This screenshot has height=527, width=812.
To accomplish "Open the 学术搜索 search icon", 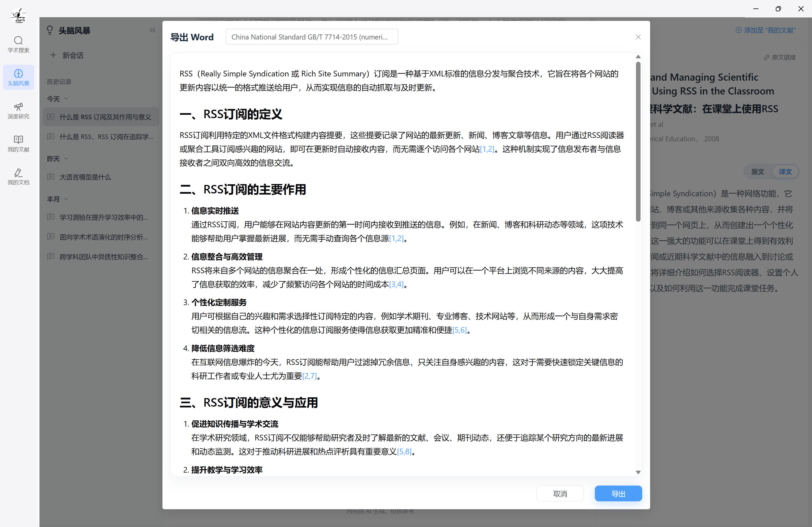I will (x=18, y=41).
